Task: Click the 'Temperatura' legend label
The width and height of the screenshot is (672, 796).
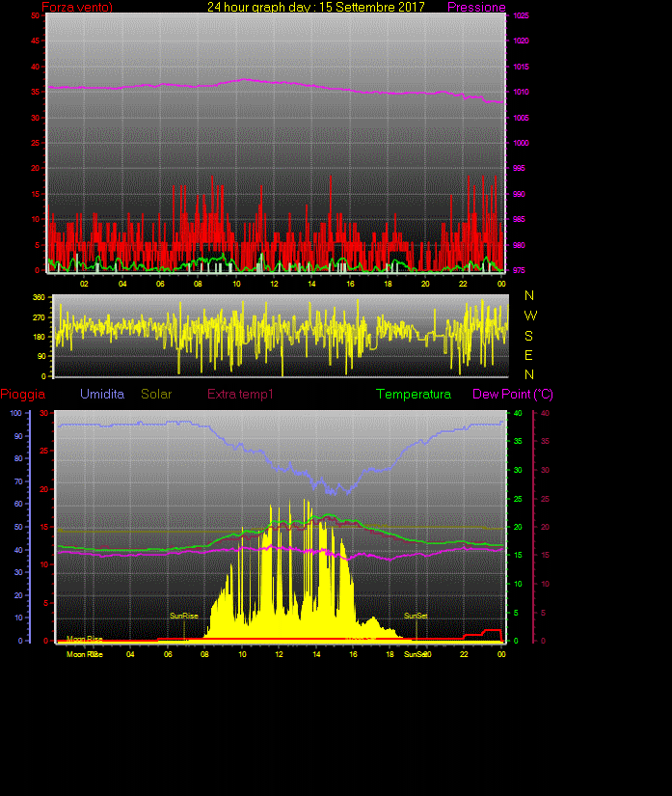Action: [x=414, y=394]
